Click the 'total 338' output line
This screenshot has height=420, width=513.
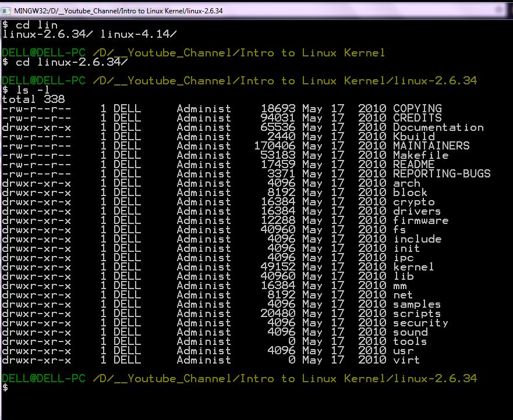[x=33, y=99]
